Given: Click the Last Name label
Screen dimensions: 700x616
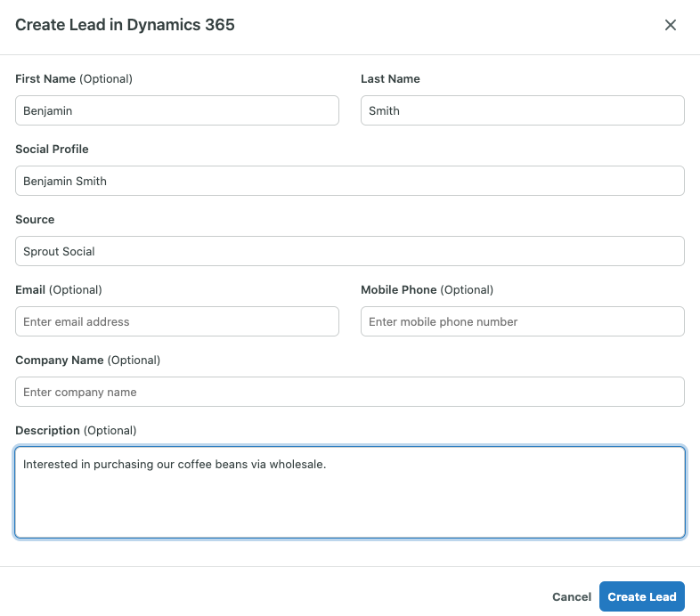Looking at the screenshot, I should [390, 79].
